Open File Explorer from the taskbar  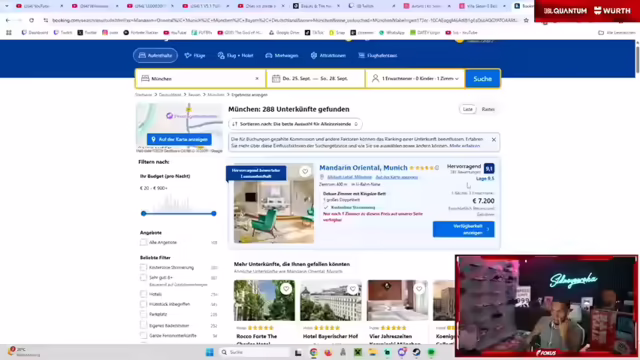(373, 352)
